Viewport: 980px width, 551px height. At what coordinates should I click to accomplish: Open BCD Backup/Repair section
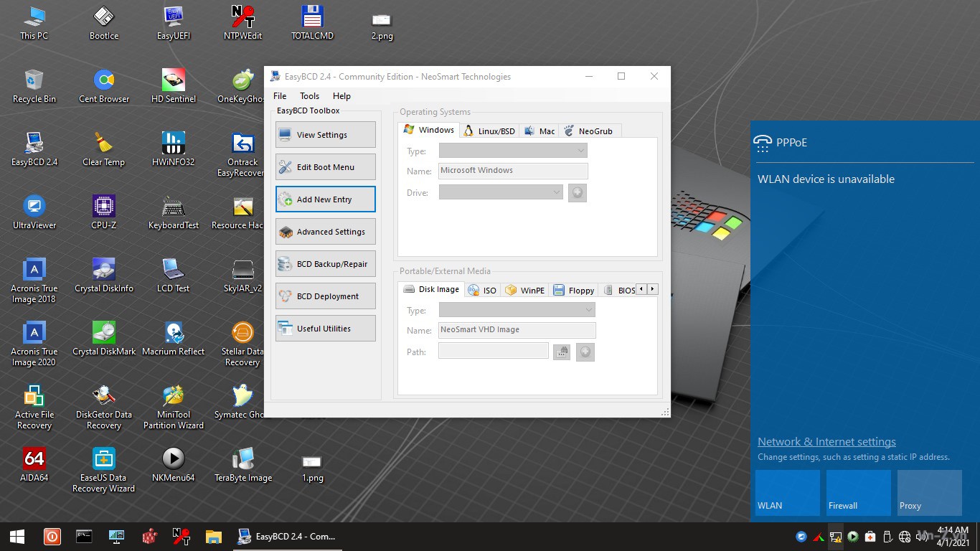[x=325, y=264]
